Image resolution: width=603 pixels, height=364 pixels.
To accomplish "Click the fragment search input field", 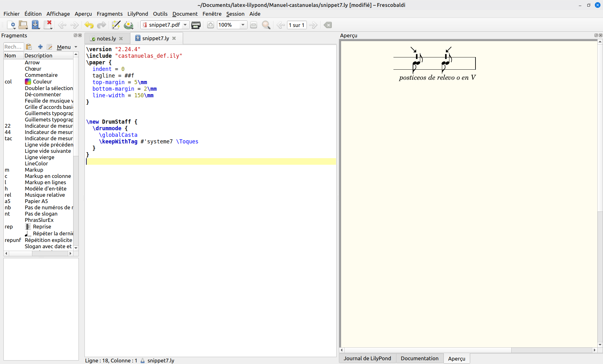I will click(x=14, y=47).
